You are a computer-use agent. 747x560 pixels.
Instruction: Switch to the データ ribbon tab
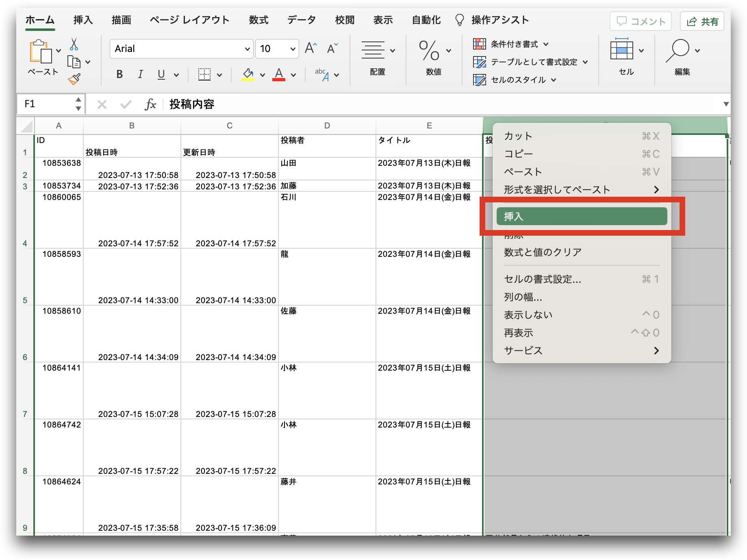(302, 20)
